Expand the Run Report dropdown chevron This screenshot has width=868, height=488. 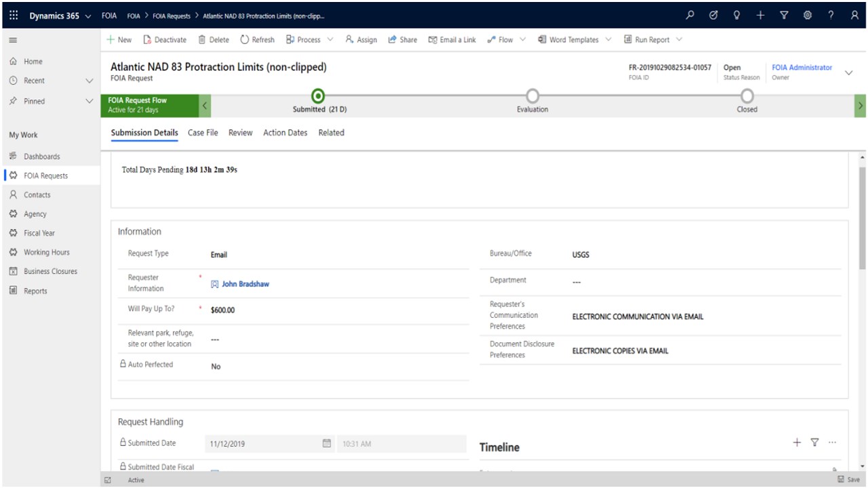[x=679, y=40]
